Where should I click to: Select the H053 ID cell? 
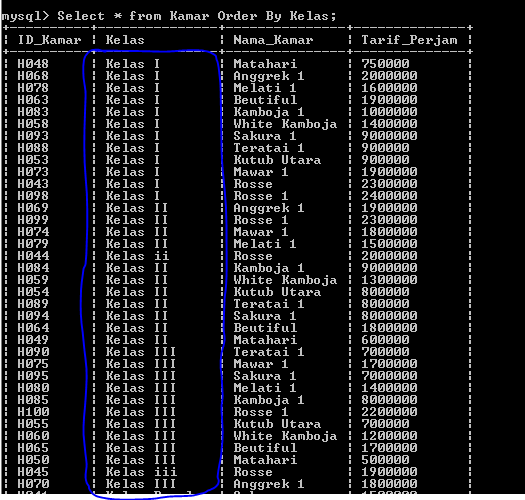(33, 160)
